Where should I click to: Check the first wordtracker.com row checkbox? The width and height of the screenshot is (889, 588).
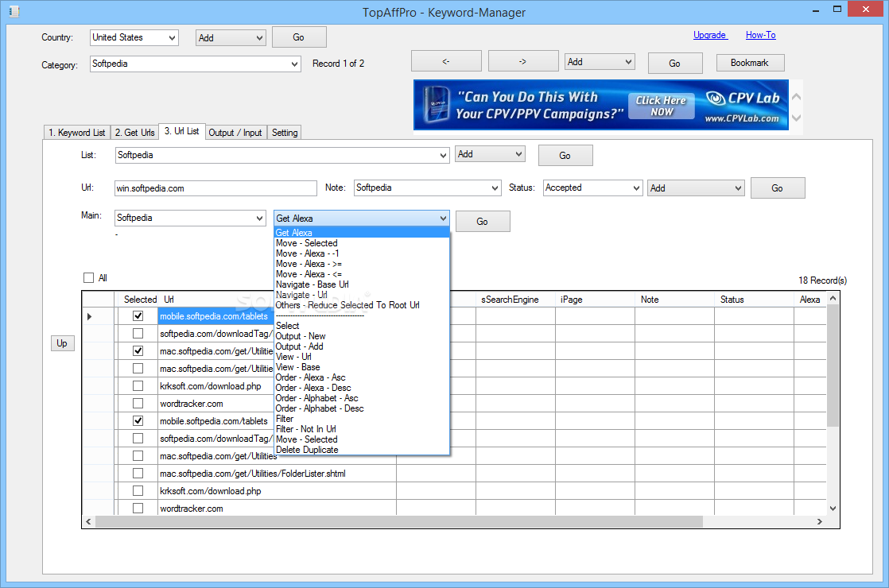(138, 404)
